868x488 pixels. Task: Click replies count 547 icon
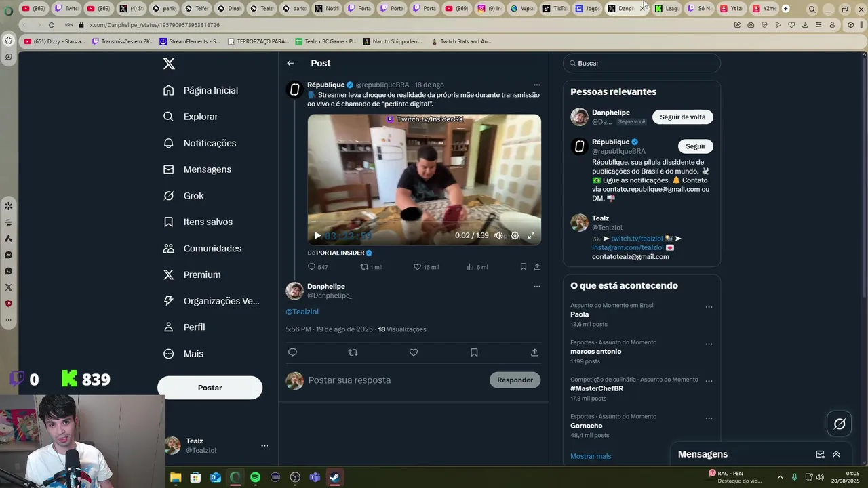point(312,267)
